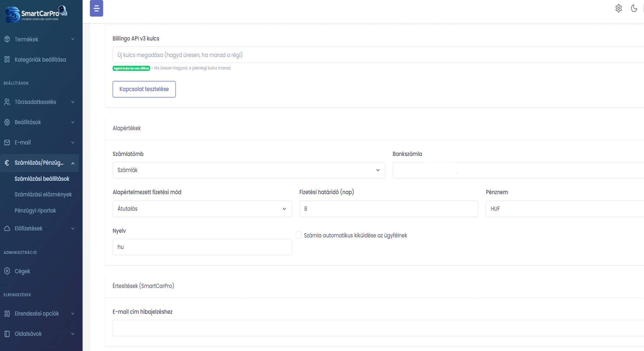Click the payment deadline days field
Image resolution: width=644 pixels, height=351 pixels.
(388, 209)
